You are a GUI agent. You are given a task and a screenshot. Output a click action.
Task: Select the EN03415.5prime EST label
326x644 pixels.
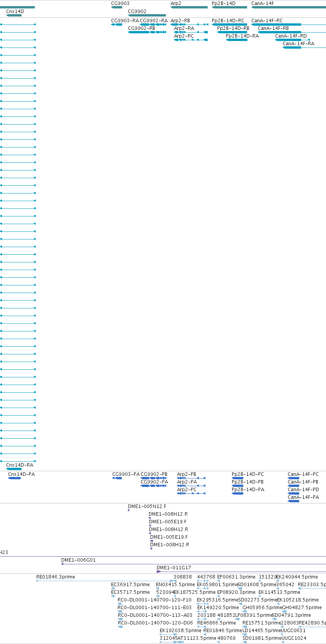click(x=175, y=585)
